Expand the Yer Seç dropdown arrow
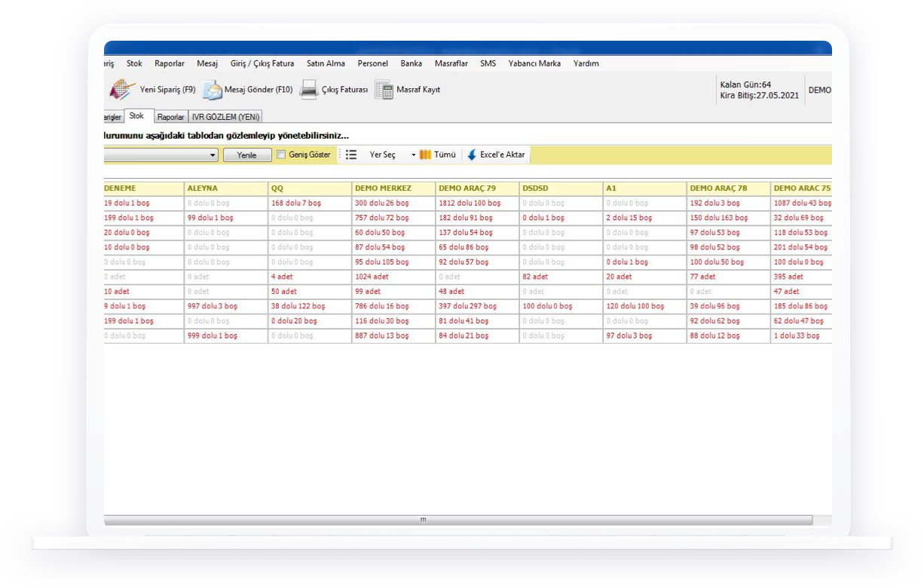Image resolution: width=924 pixels, height=588 pixels. [413, 155]
